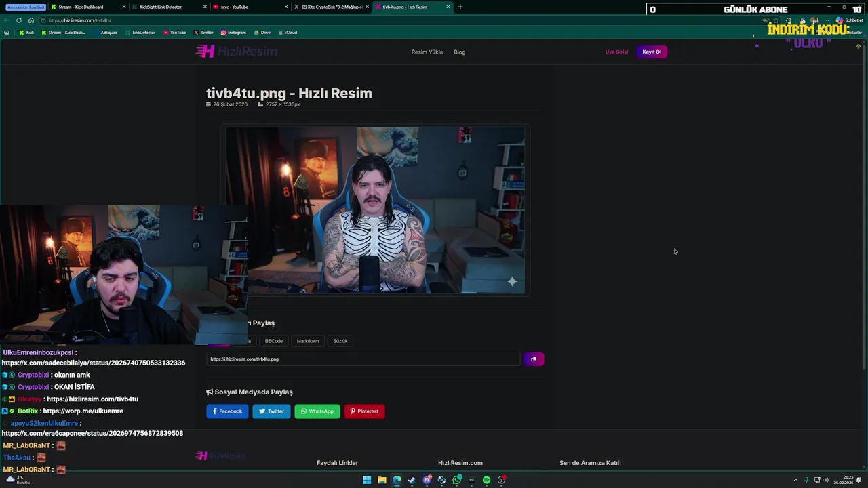Open iCloud bookmark
Image resolution: width=868 pixels, height=488 pixels.
click(288, 33)
